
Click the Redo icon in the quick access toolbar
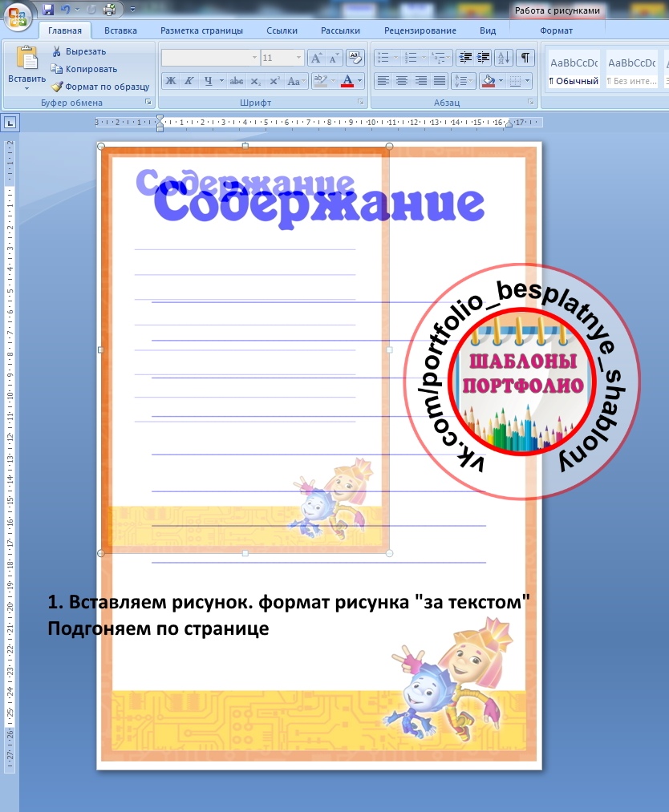tap(91, 10)
